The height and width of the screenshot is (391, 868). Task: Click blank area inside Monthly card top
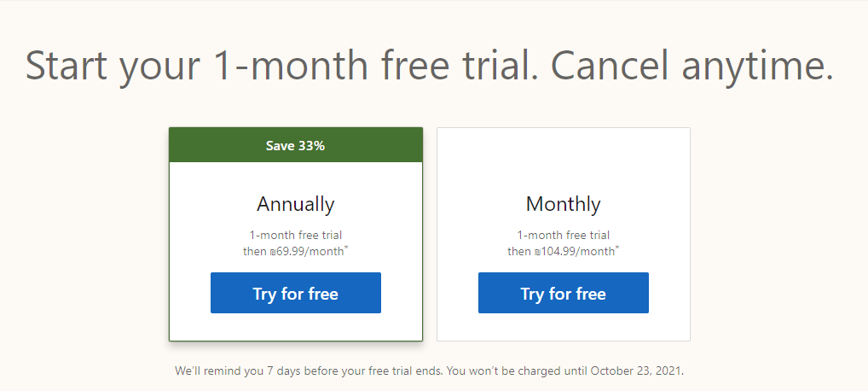tap(564, 158)
